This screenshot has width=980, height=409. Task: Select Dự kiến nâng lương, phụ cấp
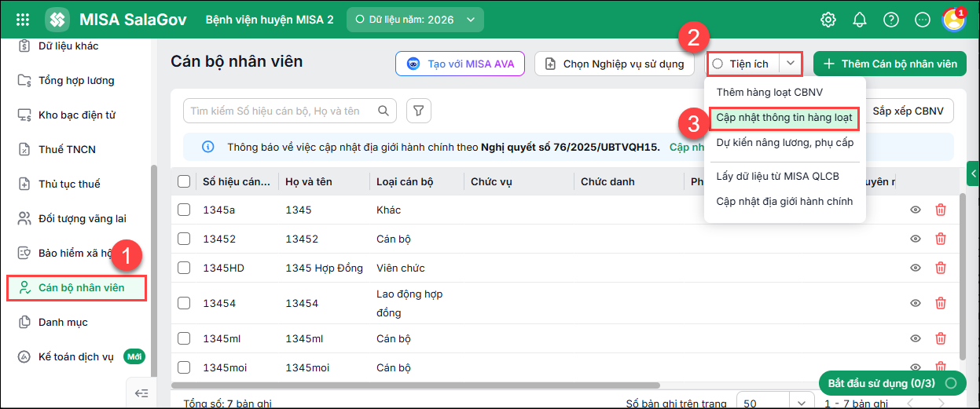click(784, 142)
